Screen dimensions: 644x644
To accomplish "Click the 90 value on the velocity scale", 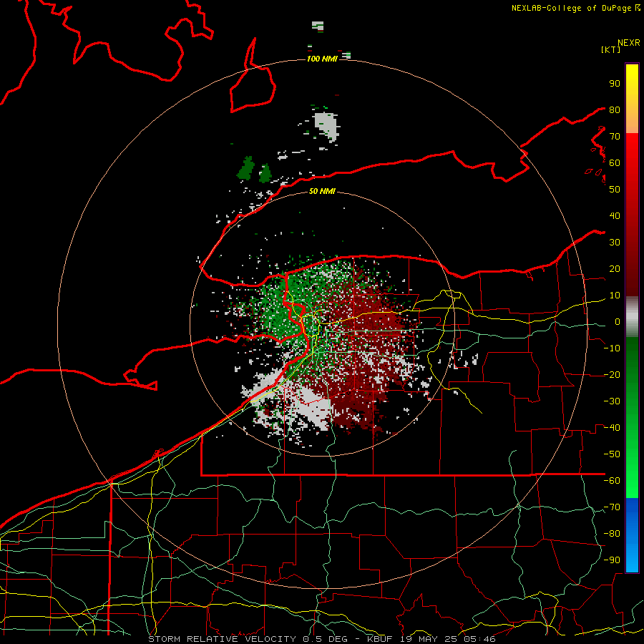I will (615, 84).
